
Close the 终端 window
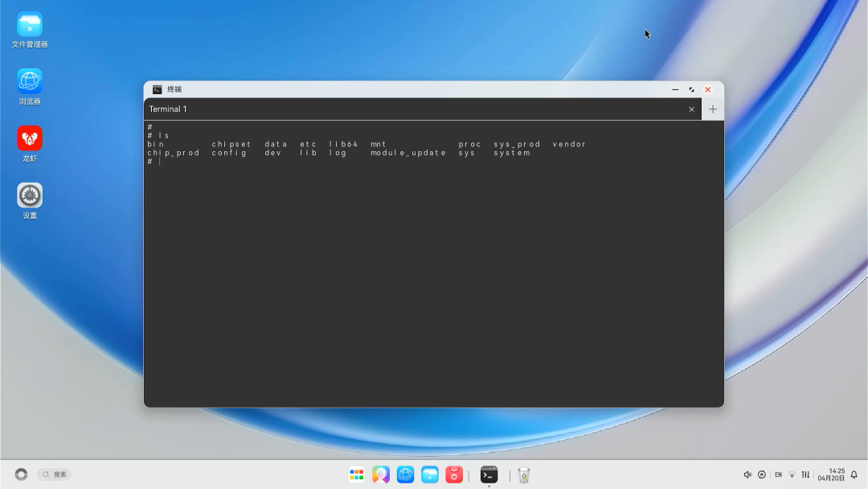[707, 89]
